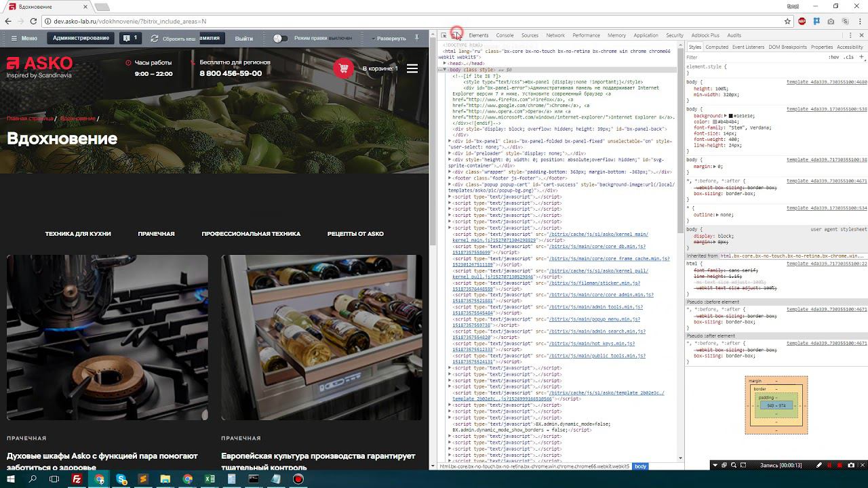868x488 pixels.
Task: Toggle the .cls class editor
Action: tap(850, 58)
